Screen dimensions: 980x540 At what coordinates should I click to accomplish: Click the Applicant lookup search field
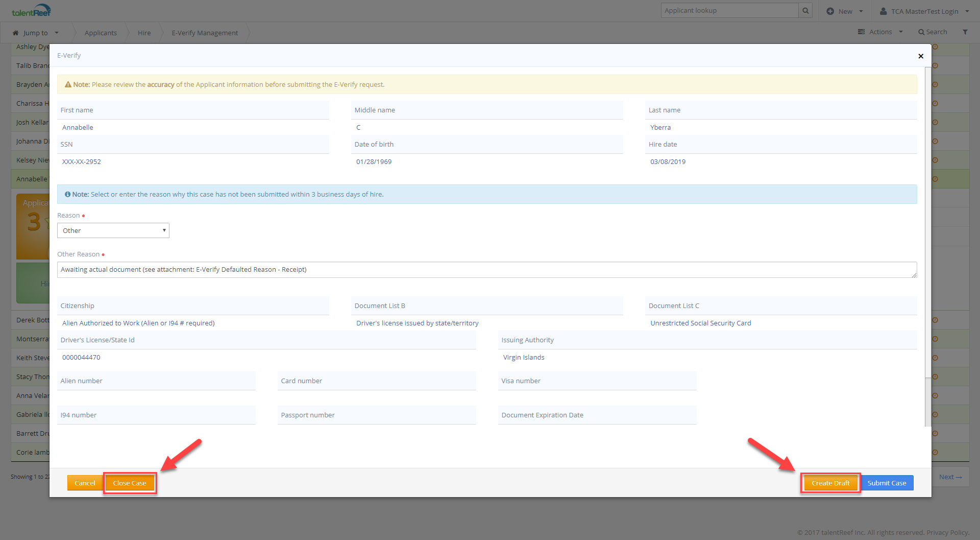click(729, 11)
